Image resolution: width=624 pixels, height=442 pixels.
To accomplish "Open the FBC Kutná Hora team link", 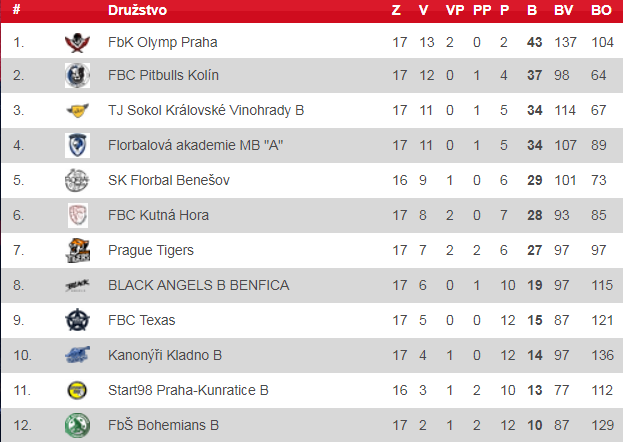I will (x=158, y=215).
